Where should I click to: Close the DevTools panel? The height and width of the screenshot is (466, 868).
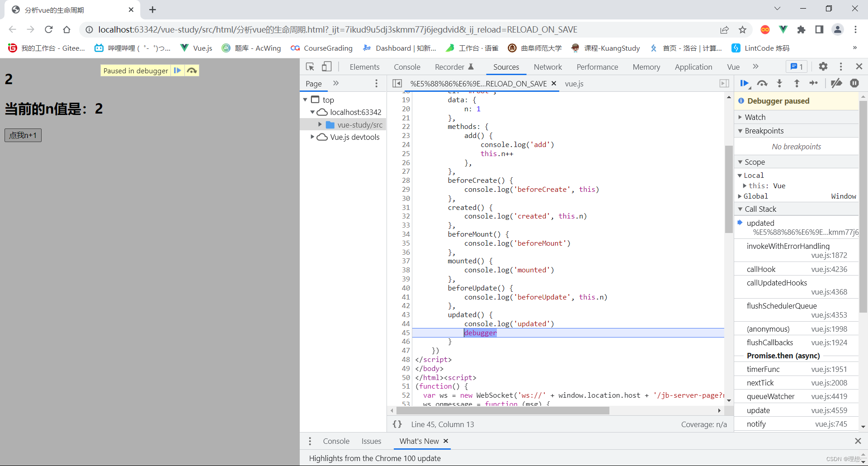(x=859, y=67)
